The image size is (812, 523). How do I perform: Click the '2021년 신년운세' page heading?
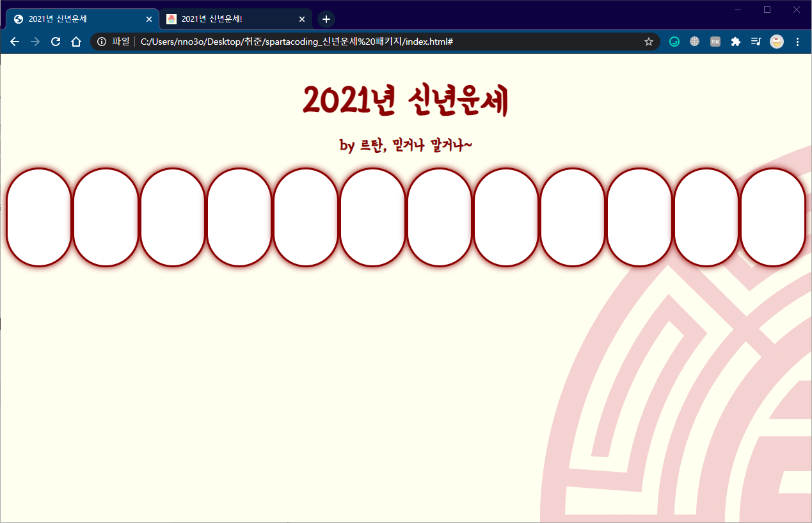[x=406, y=100]
